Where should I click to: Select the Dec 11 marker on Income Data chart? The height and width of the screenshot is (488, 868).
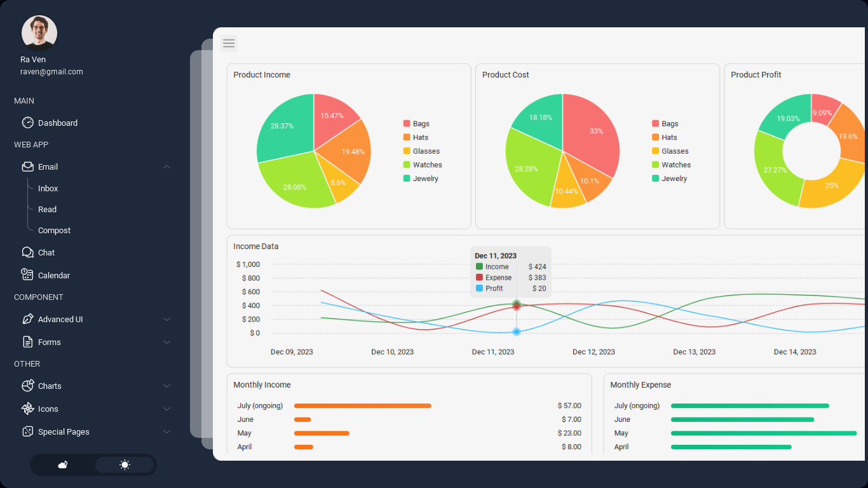pyautogui.click(x=517, y=304)
